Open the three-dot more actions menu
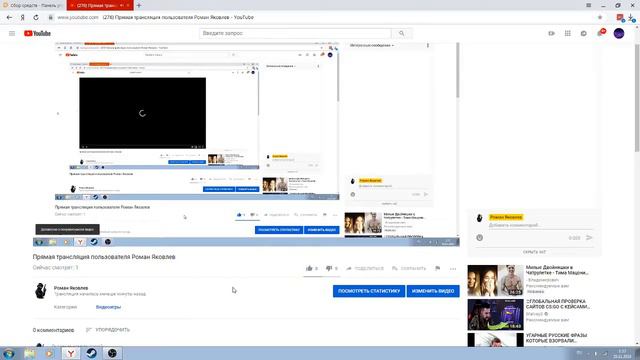Image resolution: width=640 pixels, height=360 pixels. 453,269
